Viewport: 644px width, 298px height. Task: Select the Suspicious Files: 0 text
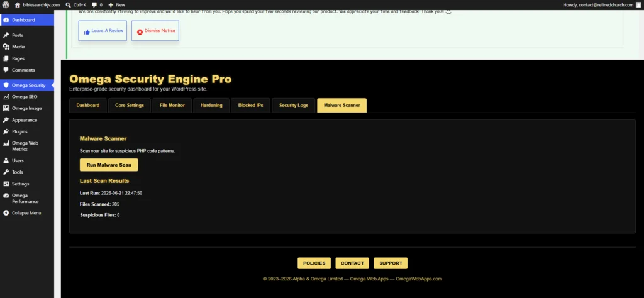coord(100,215)
